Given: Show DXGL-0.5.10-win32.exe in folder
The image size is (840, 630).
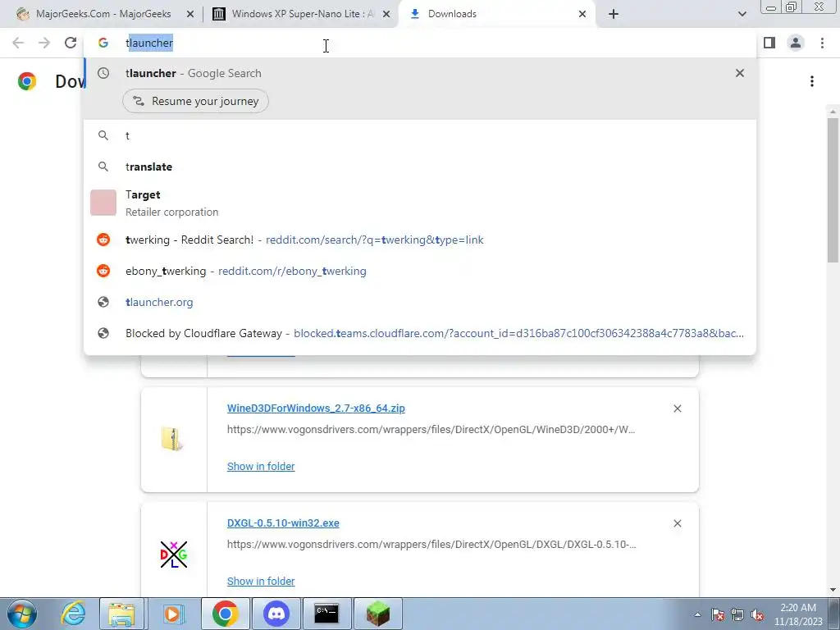Looking at the screenshot, I should click(x=261, y=582).
